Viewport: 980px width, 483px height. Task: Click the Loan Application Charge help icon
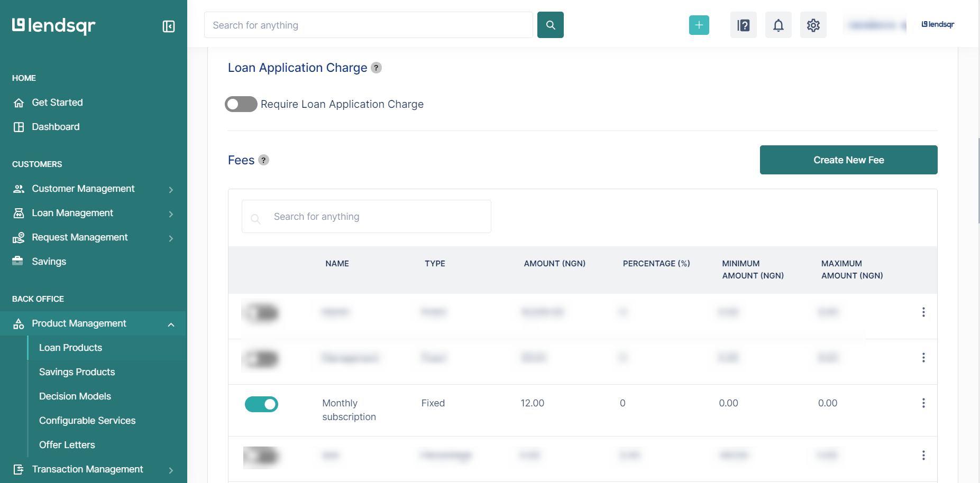pyautogui.click(x=376, y=68)
